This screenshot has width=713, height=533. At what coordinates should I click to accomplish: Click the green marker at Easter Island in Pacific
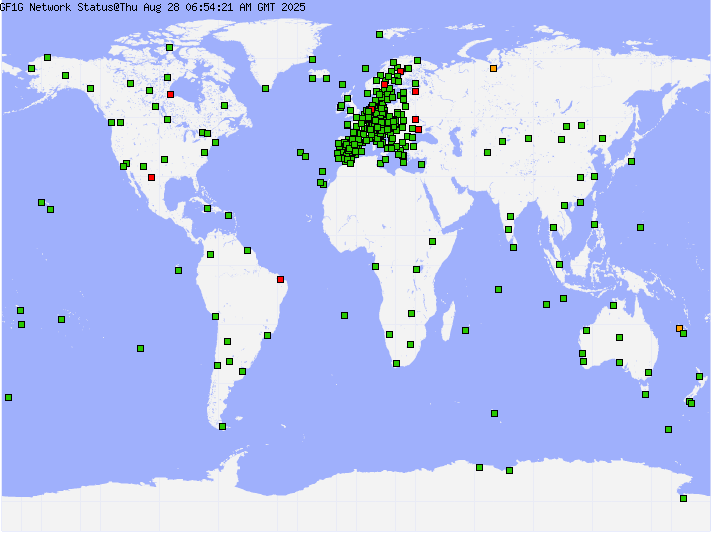point(141,348)
